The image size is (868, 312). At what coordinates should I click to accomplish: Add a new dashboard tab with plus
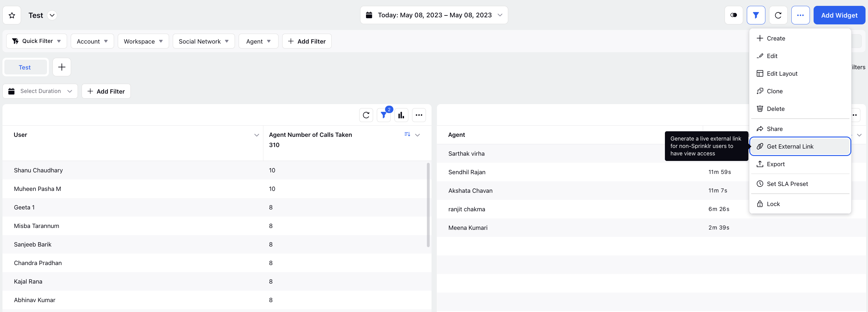(62, 67)
